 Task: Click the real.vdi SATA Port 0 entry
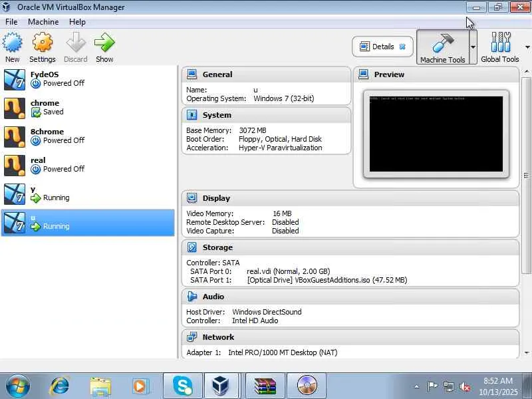pos(288,271)
